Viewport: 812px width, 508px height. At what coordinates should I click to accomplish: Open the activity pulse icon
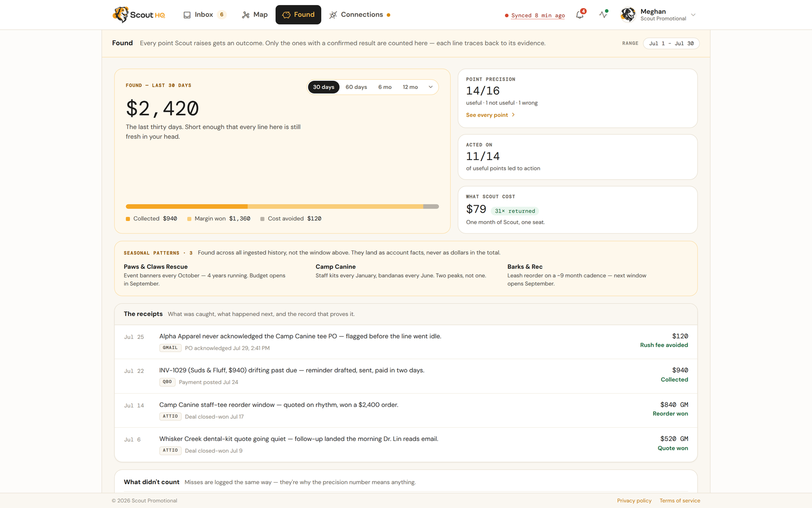click(x=603, y=15)
